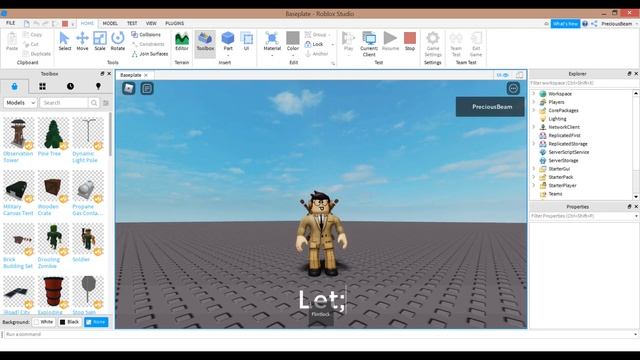Screen dimensions: 640x360
Task: Expand the ReplicatedStorage node
Action: 534,144
